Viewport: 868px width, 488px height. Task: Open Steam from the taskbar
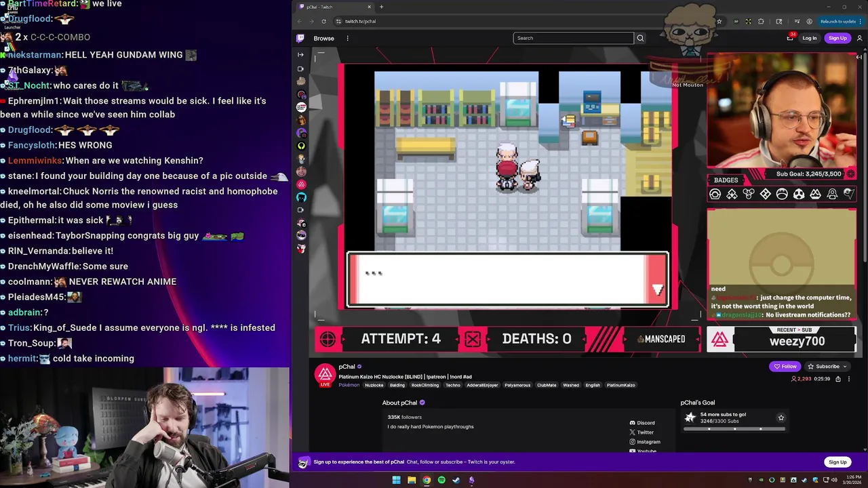pyautogui.click(x=456, y=481)
